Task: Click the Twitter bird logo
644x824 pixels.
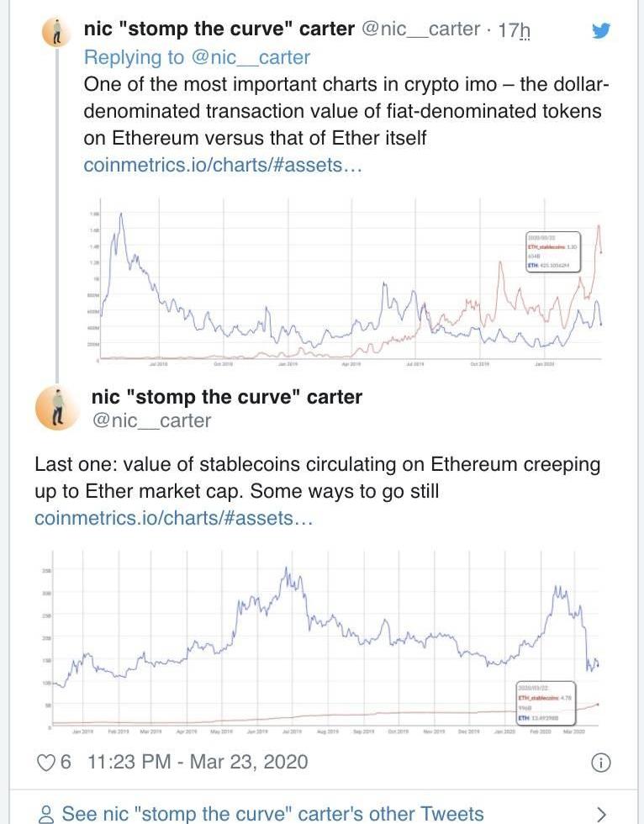Action: (x=600, y=31)
